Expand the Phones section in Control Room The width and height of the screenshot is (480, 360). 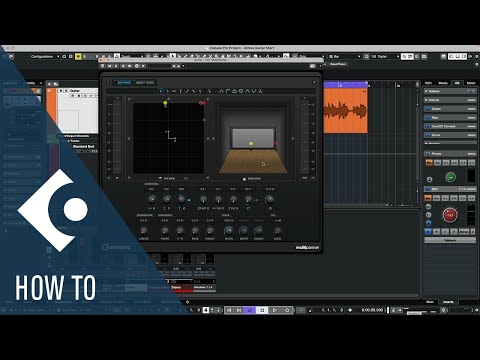450,153
